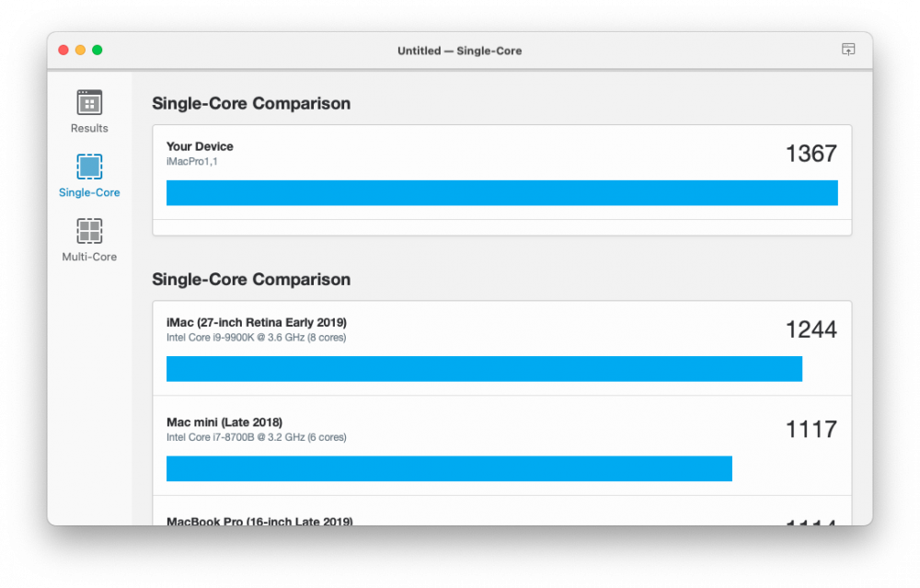Click the Multi-Core label in sidebar
Screen dimensions: 920x588
(89, 257)
